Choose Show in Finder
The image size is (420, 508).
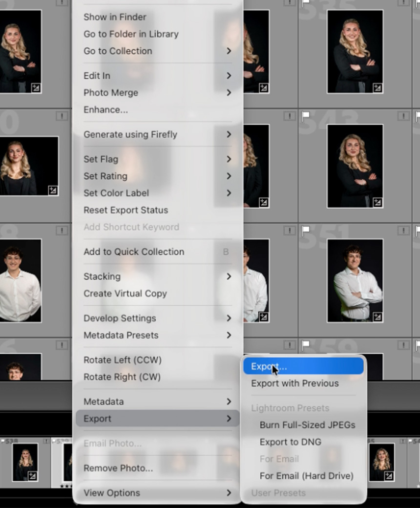158,17
